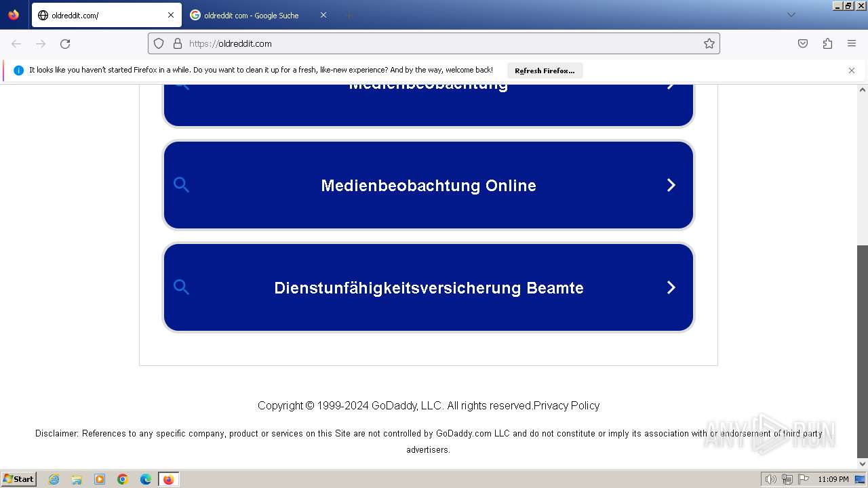
Task: Go back to the previous page
Action: tap(16, 43)
